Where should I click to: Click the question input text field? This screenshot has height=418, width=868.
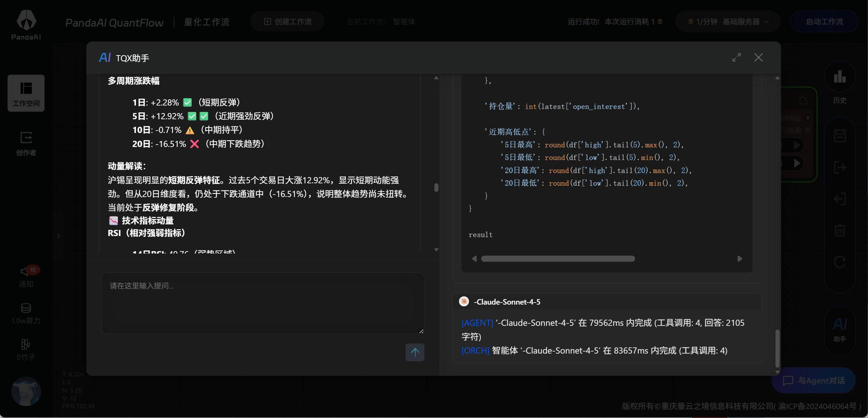click(x=263, y=303)
